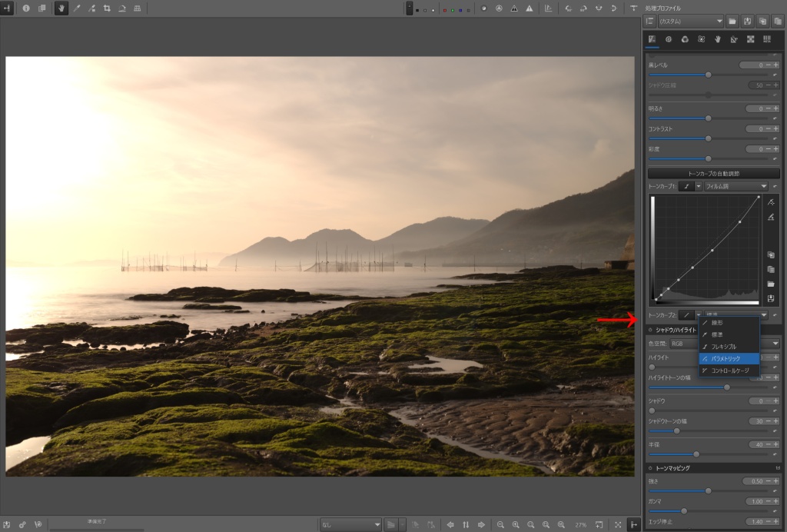The image size is (787, 532).
Task: Click the ハイライトトーンの幅 slider handle
Action: tap(727, 387)
